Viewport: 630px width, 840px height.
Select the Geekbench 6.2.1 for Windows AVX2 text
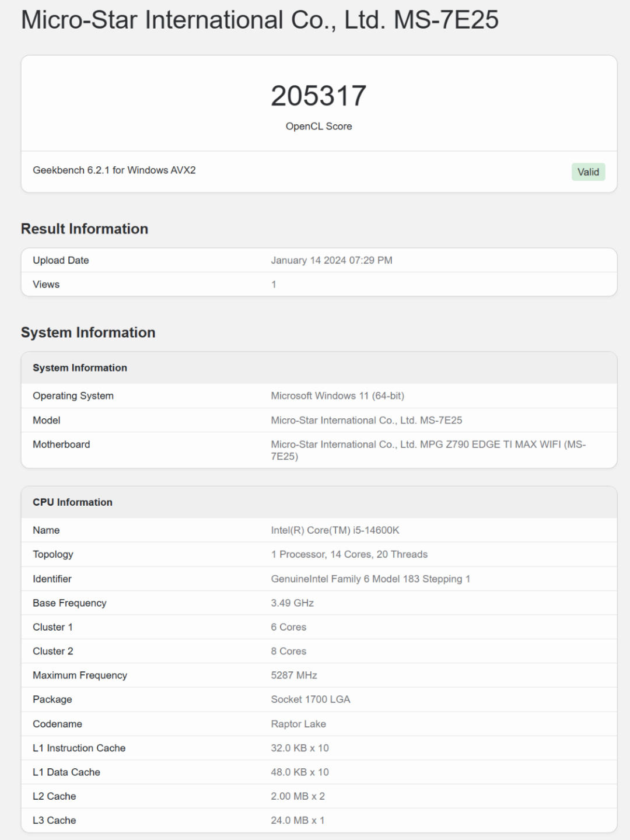[114, 170]
